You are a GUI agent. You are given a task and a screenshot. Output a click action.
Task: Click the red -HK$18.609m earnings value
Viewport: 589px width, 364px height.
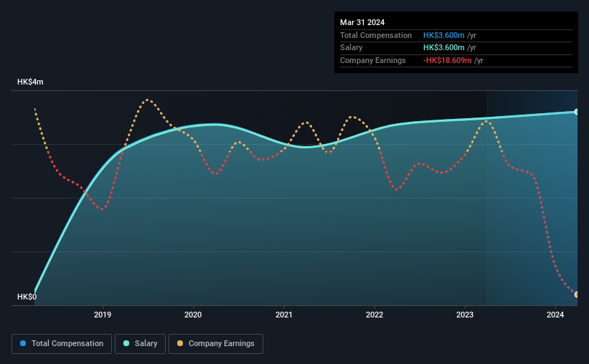[448, 60]
